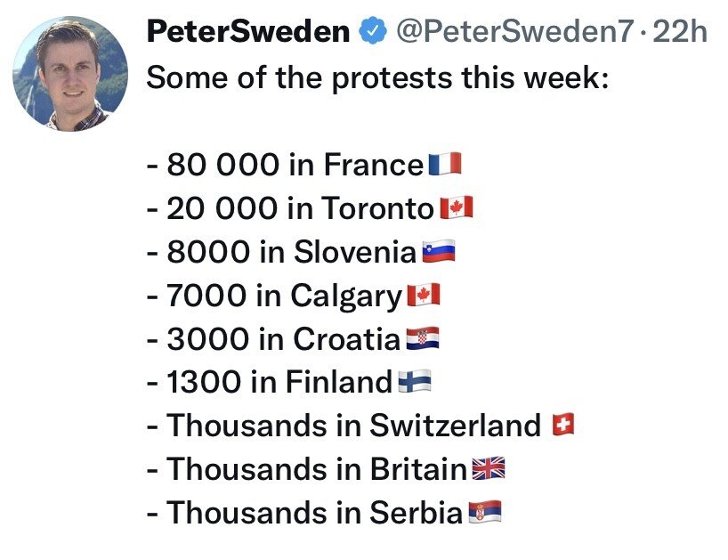
Task: Click the Croatia flag emoji
Action: click(x=422, y=339)
